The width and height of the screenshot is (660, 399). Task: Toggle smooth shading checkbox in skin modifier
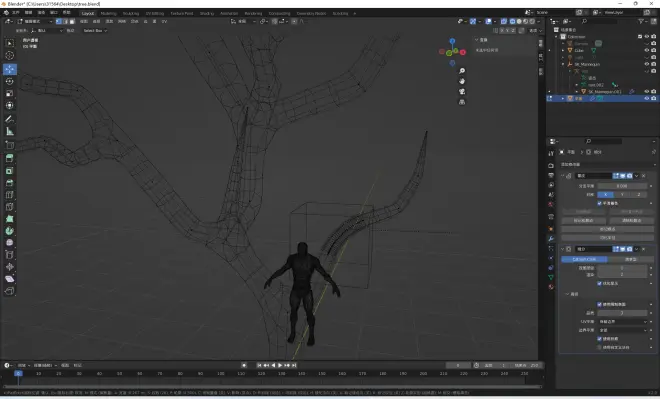click(x=599, y=203)
